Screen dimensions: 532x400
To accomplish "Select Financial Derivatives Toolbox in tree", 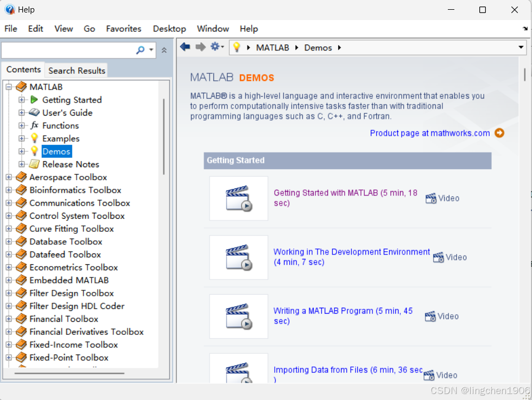I will point(86,332).
